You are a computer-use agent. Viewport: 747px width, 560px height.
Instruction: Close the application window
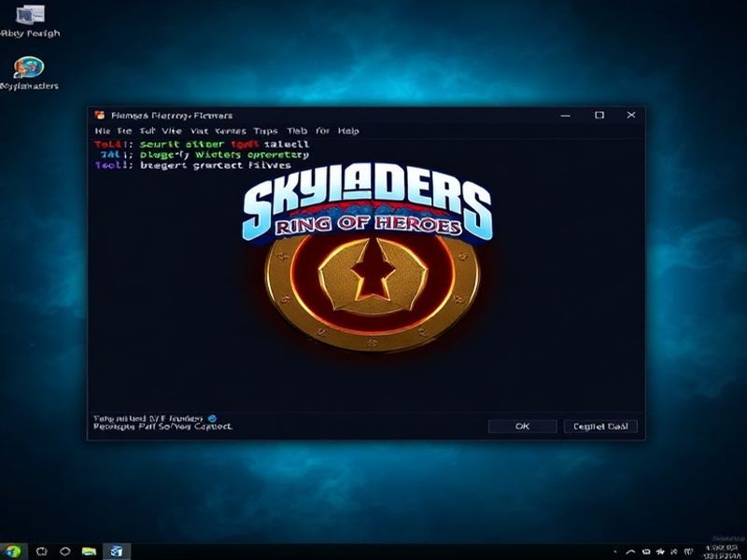[x=631, y=115]
